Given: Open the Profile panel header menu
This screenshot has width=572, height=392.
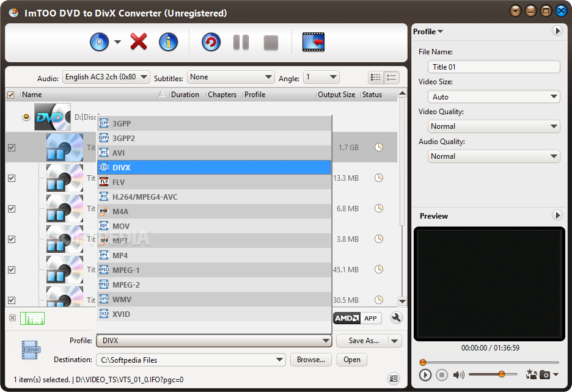Looking at the screenshot, I should coord(428,32).
